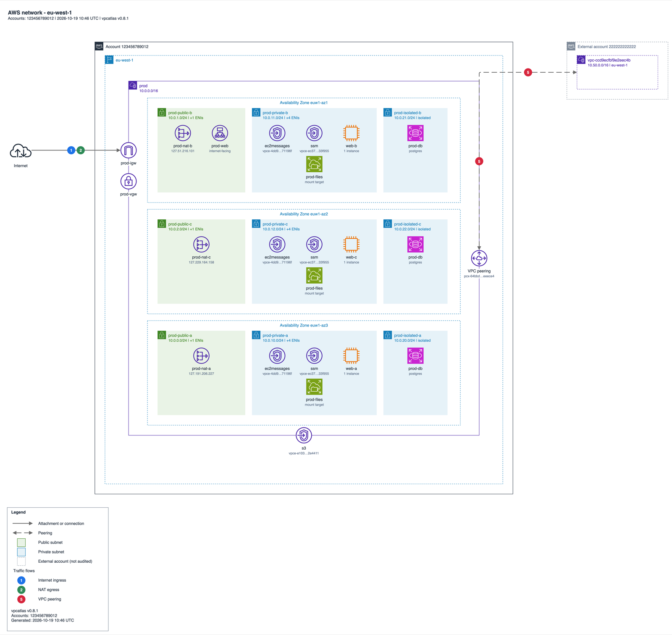The height and width of the screenshot is (635, 672).
Task: Click ec2messages endpoint in prod-private-c
Action: (x=277, y=245)
